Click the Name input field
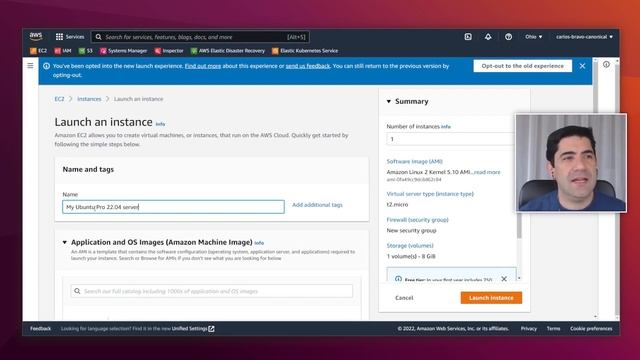 pyautogui.click(x=173, y=207)
